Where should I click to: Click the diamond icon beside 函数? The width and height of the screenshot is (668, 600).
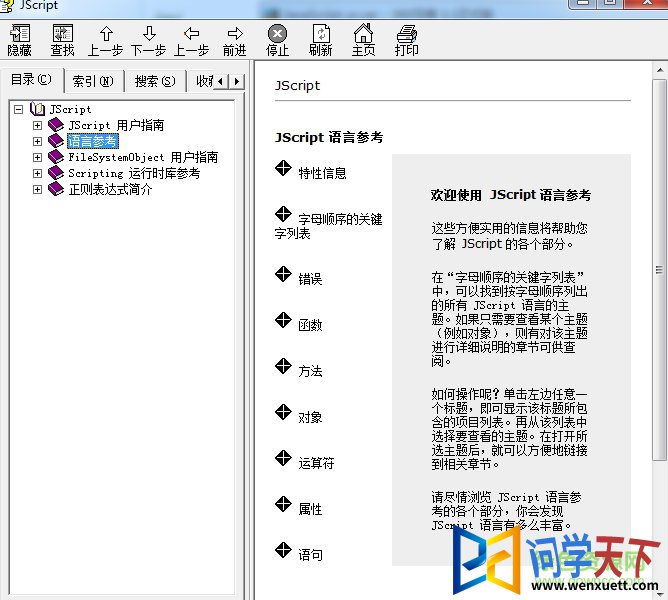(283, 320)
